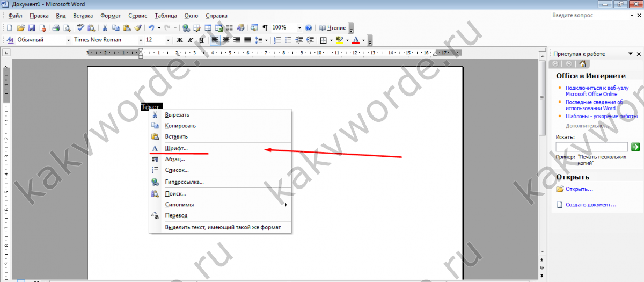Open Word Help question mark icon
This screenshot has height=282, width=644.
[x=309, y=27]
